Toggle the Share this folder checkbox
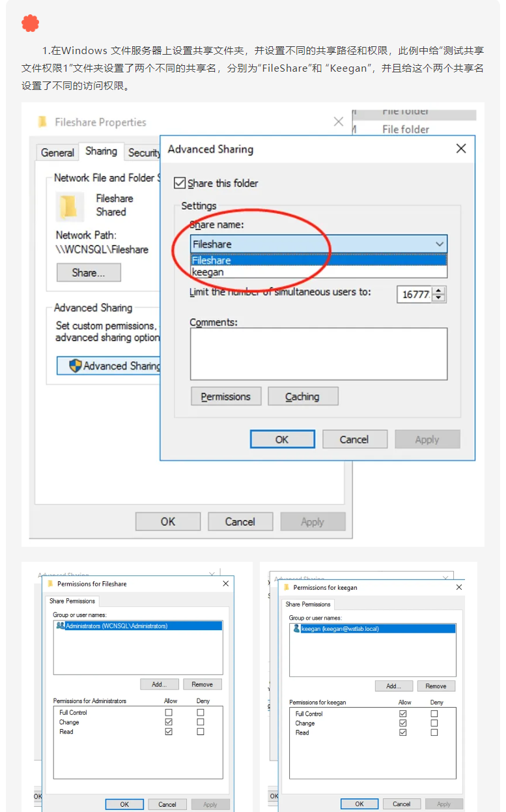Image resolution: width=506 pixels, height=812 pixels. click(x=180, y=183)
